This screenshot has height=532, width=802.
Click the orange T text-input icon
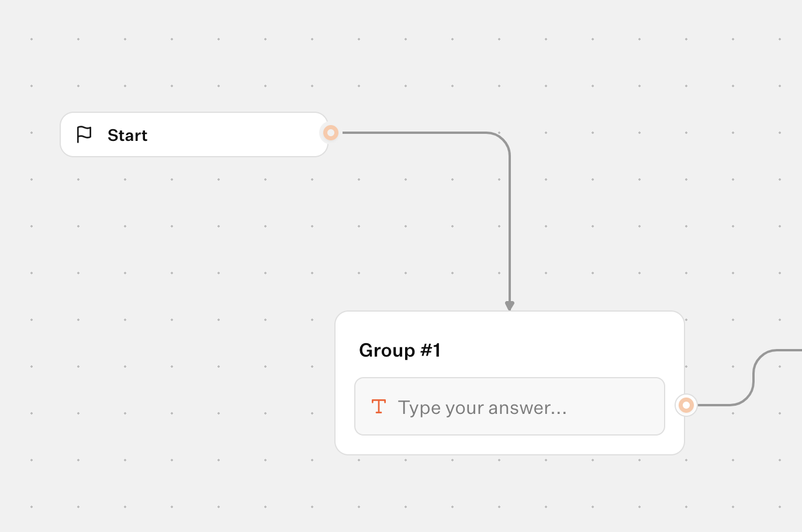coord(379,406)
